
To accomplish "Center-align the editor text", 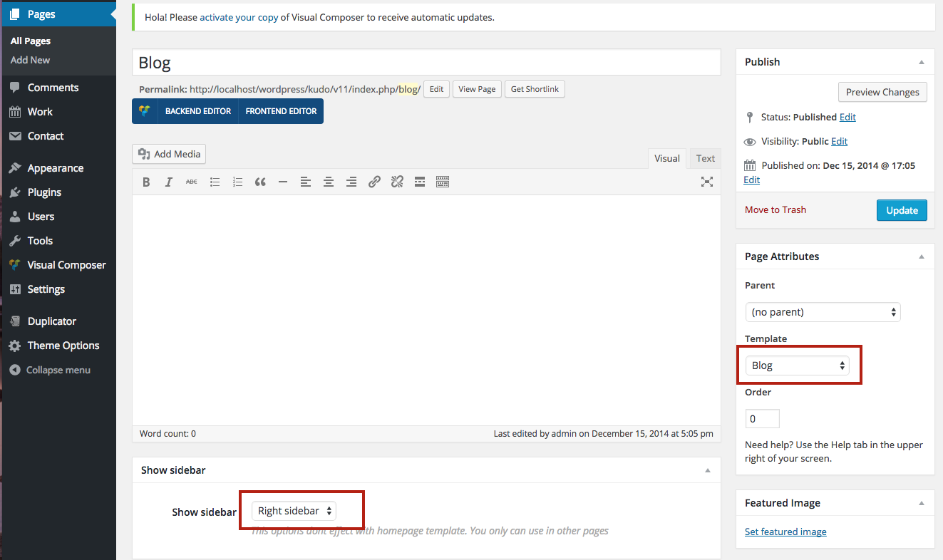I will coord(329,182).
